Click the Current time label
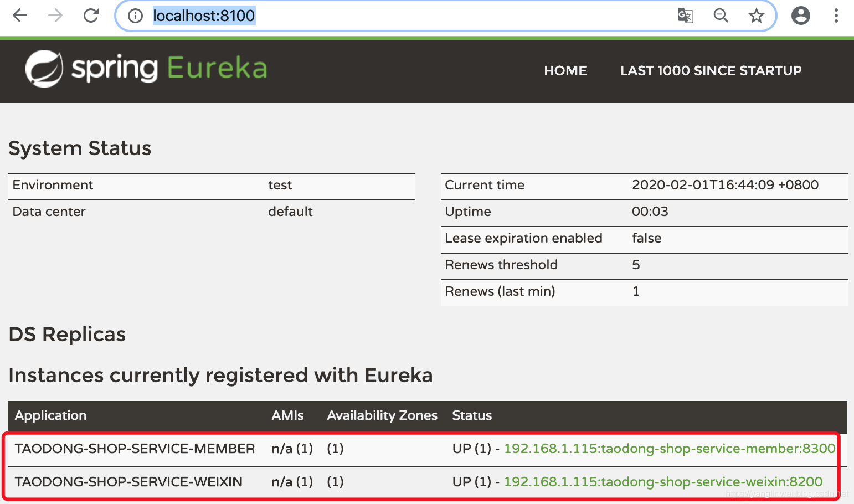This screenshot has width=854, height=504. click(485, 185)
